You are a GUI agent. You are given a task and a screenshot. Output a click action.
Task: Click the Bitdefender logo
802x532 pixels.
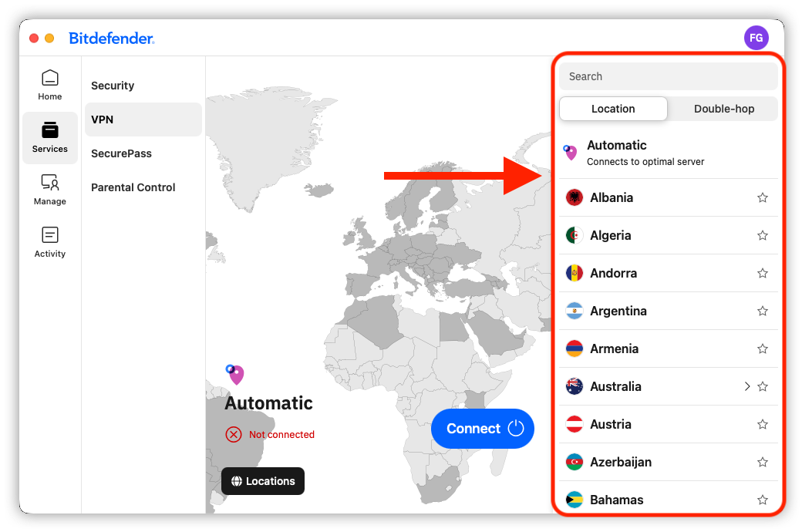click(112, 39)
